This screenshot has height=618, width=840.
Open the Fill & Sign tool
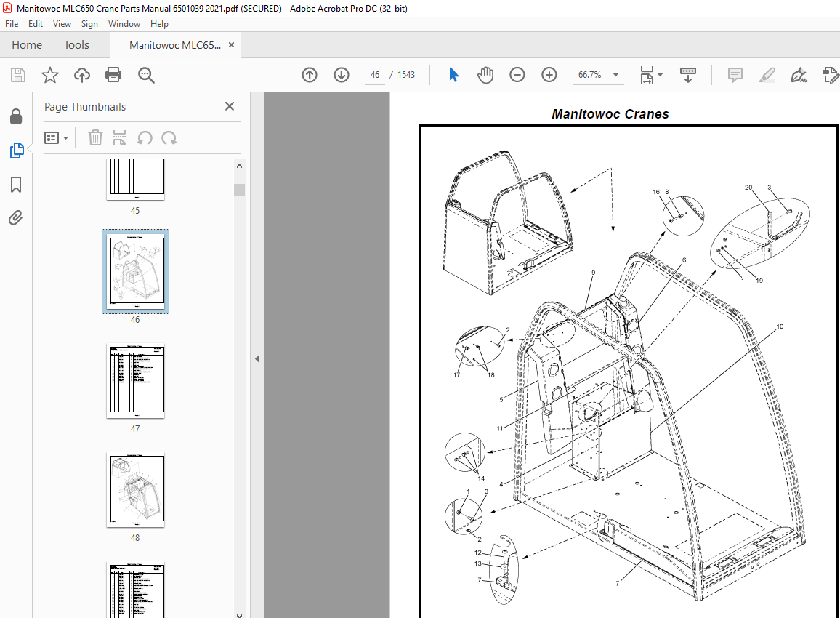pyautogui.click(x=799, y=74)
